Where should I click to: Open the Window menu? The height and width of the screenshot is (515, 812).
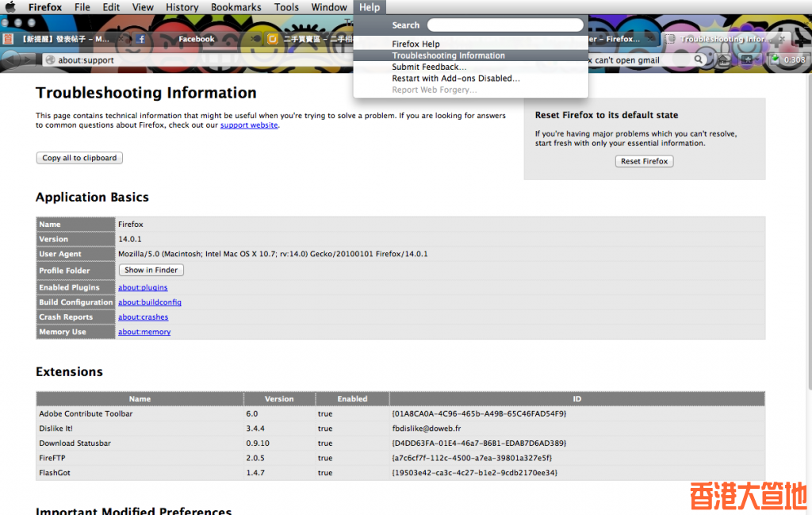pyautogui.click(x=329, y=7)
